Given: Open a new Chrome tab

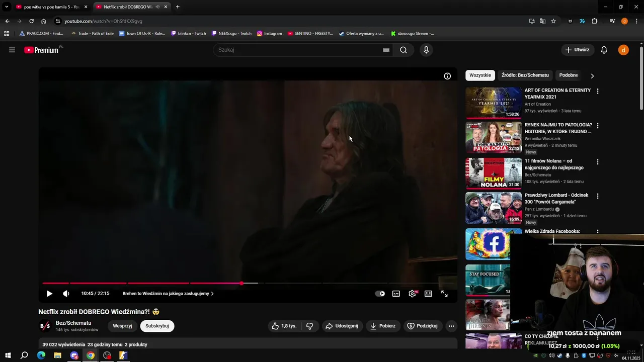Looking at the screenshot, I should 178,7.
